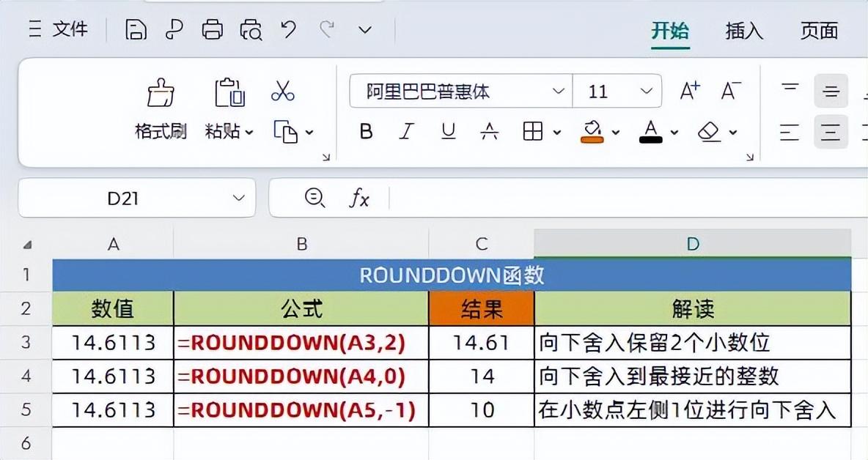Click cell =ROUNDDOWN(A3,2)
The width and height of the screenshot is (868, 460).
(x=301, y=343)
